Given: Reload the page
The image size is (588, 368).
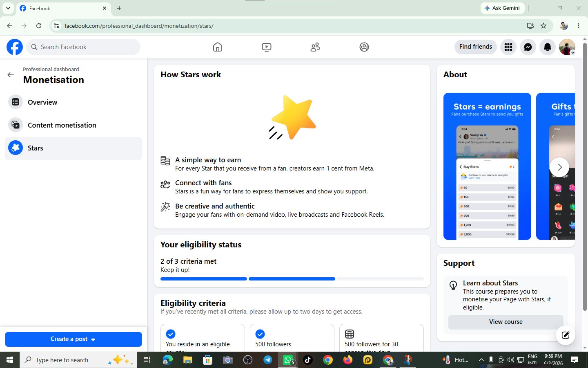Looking at the screenshot, I should (x=39, y=26).
